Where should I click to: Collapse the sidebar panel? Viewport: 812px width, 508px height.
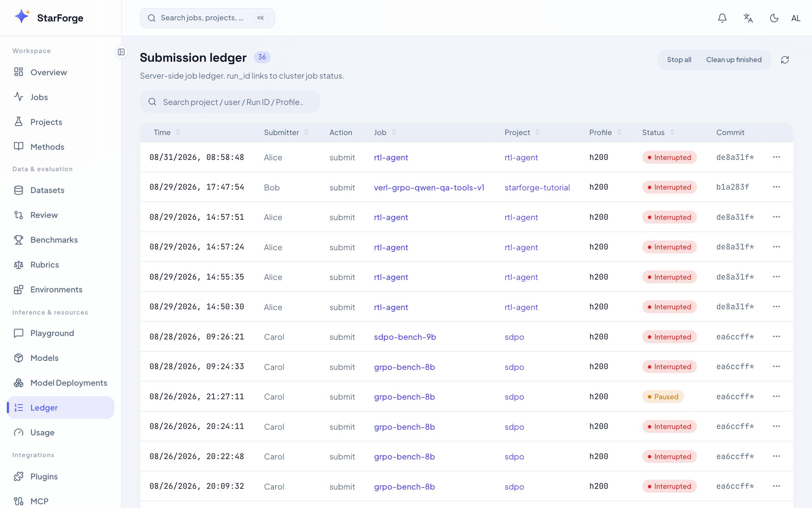coord(121,52)
